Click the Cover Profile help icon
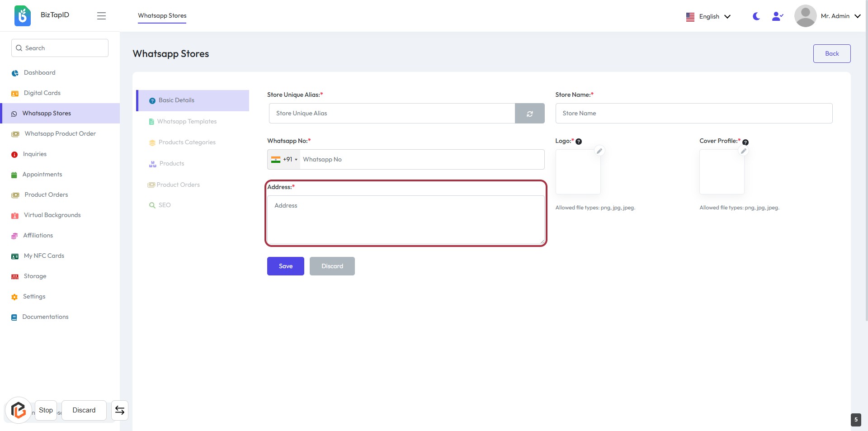Image resolution: width=868 pixels, height=431 pixels. tap(745, 142)
